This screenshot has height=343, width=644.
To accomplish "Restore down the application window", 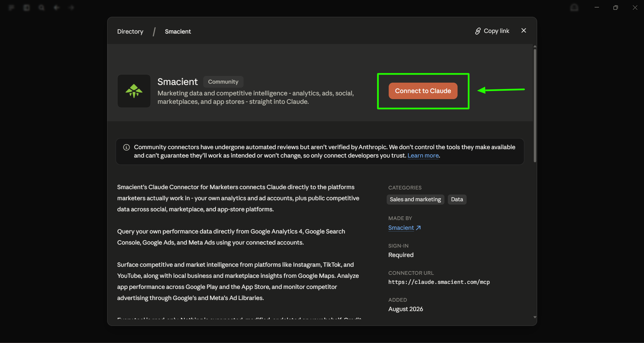I will tap(615, 7).
